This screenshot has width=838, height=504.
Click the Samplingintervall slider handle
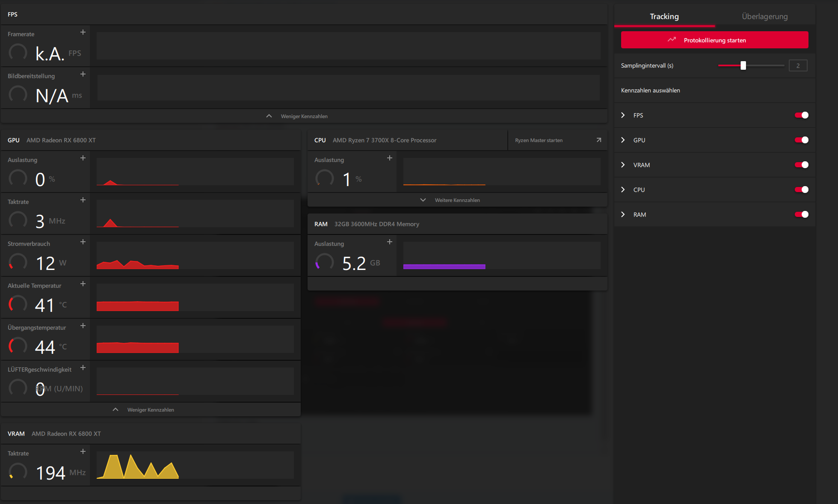pyautogui.click(x=743, y=65)
